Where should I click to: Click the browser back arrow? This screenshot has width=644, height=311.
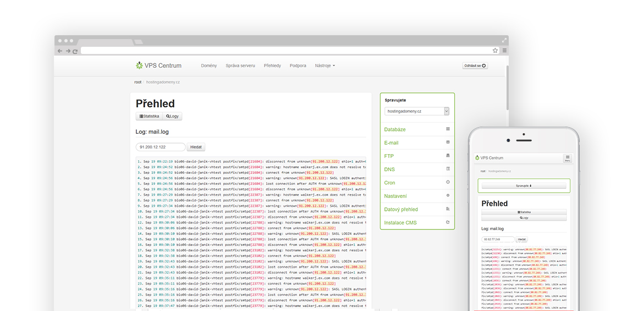(60, 51)
